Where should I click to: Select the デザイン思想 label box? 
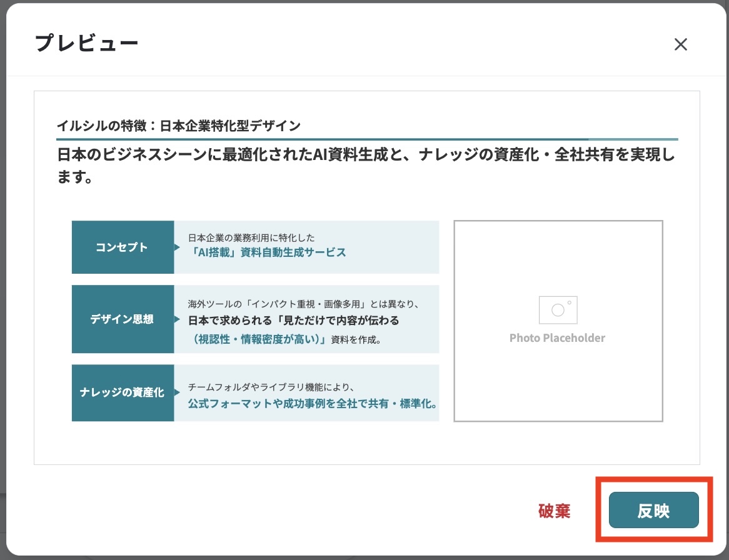click(x=123, y=319)
